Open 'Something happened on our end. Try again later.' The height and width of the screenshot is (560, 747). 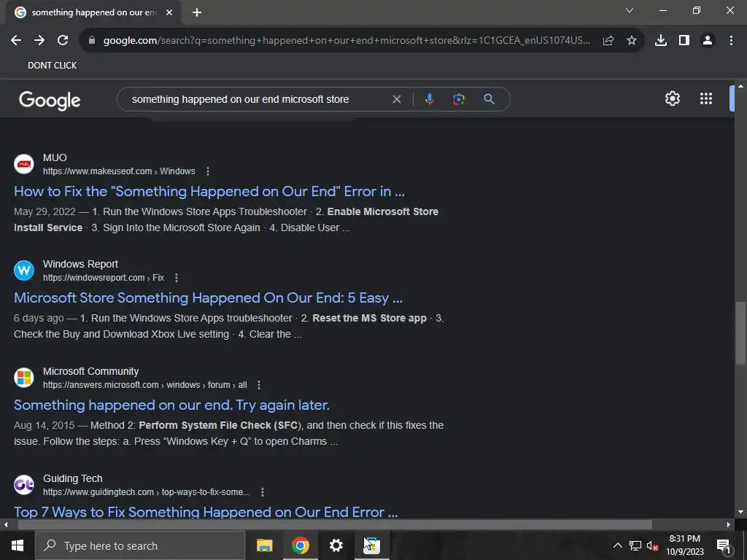(x=171, y=405)
